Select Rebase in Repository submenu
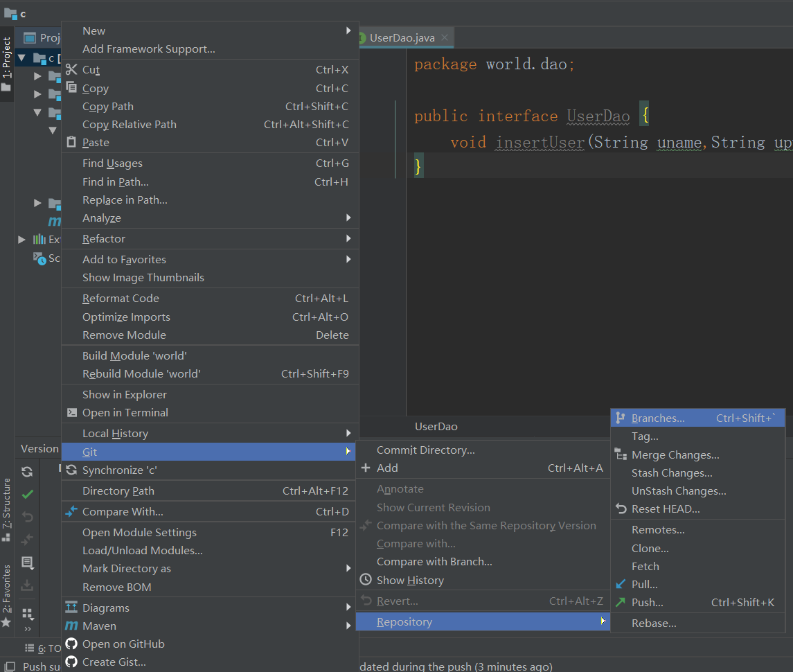Image resolution: width=793 pixels, height=672 pixels. 697,623
